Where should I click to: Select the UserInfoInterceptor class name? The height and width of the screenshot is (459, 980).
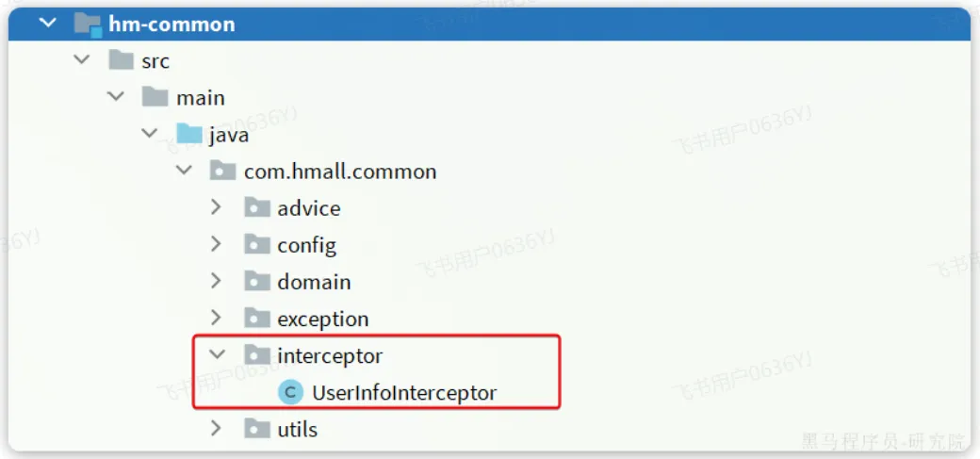point(404,392)
